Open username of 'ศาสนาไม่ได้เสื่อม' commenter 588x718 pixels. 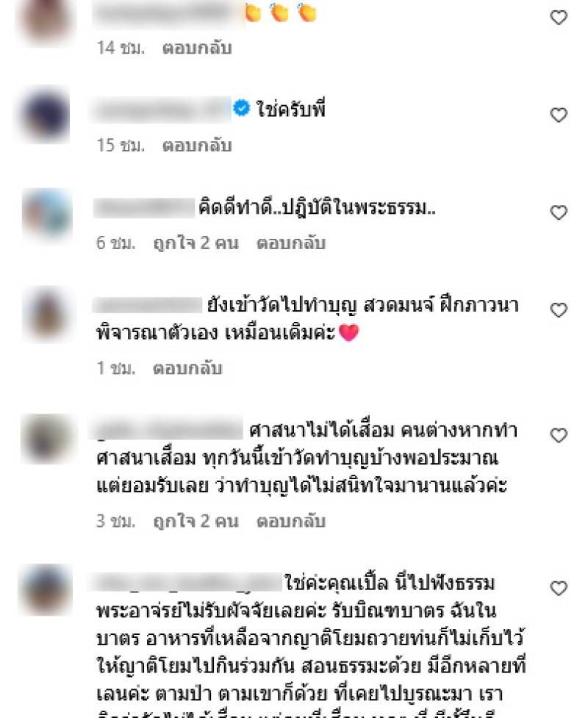point(167,431)
